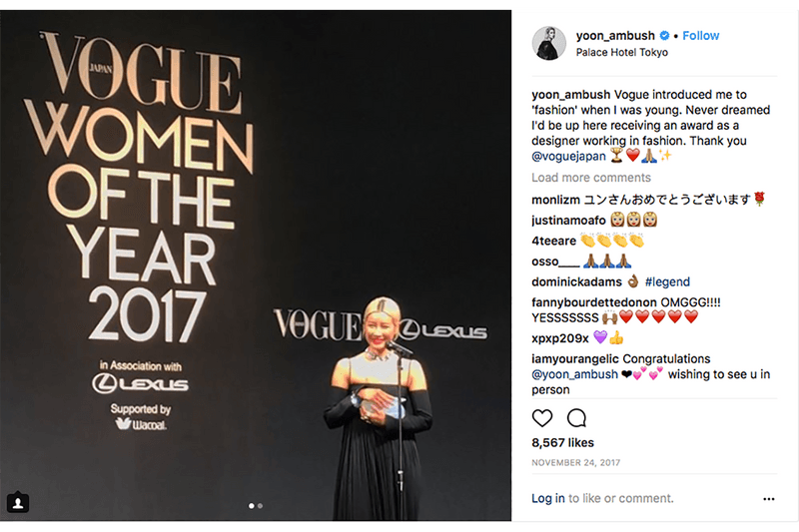Open Palace Hotel Tokyo location
The width and height of the screenshot is (799, 532).
[621, 53]
